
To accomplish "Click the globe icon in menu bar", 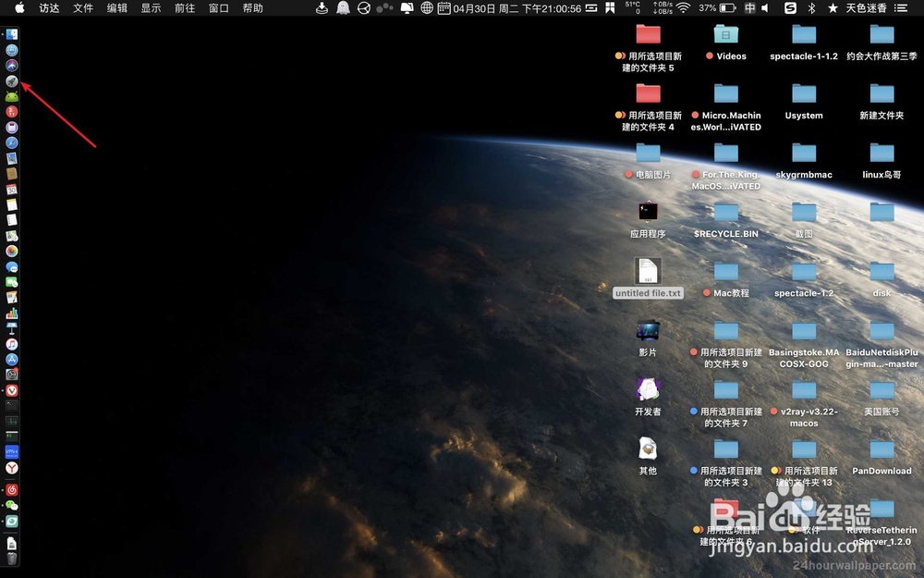I will coord(427,7).
